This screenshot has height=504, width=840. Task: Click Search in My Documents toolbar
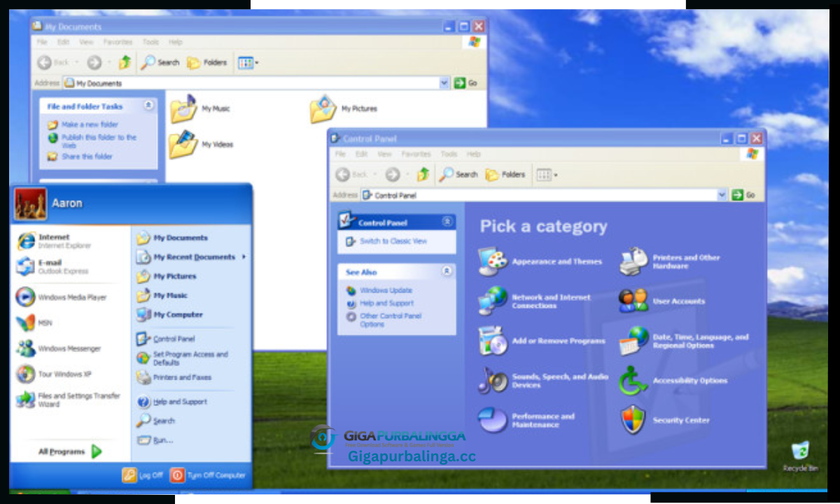click(x=160, y=62)
